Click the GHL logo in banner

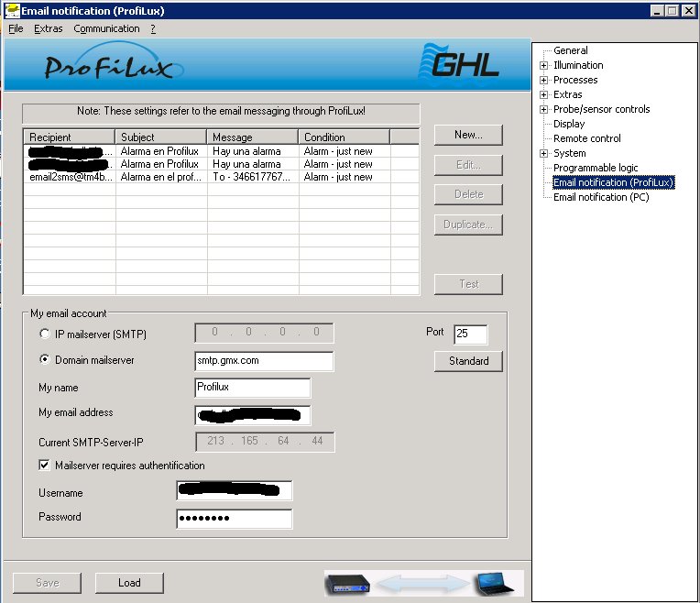458,64
